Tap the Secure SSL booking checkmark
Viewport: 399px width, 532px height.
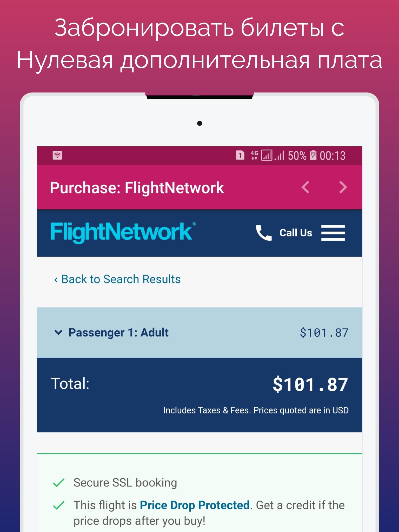point(59,483)
